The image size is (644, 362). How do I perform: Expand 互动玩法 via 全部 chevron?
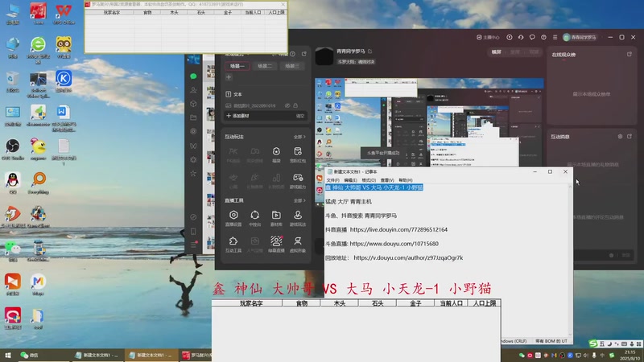point(299,137)
